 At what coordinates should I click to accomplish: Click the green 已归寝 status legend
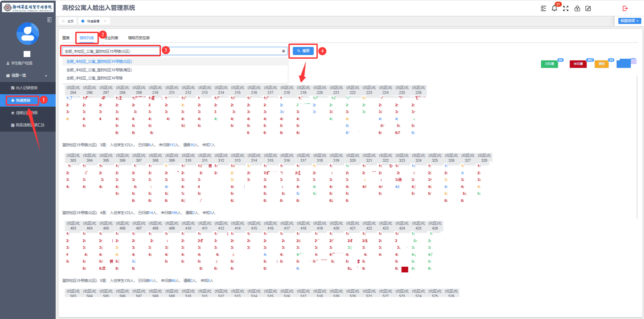click(x=549, y=64)
